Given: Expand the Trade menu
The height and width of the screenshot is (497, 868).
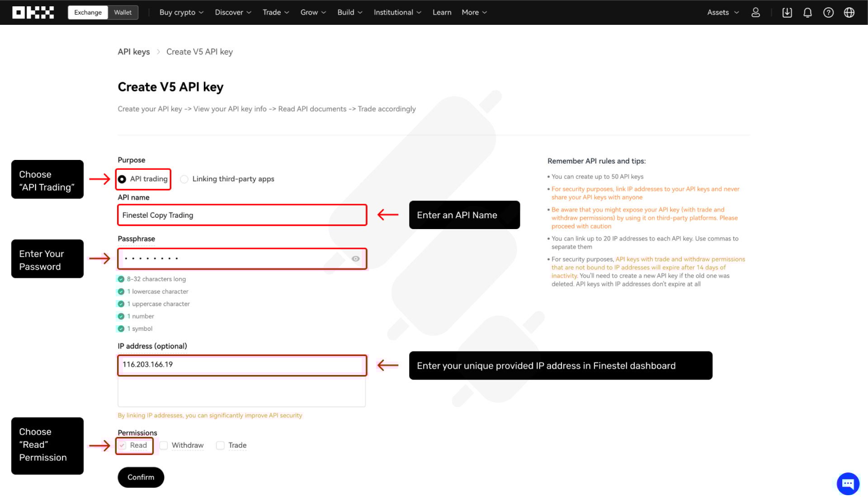Looking at the screenshot, I should point(276,12).
